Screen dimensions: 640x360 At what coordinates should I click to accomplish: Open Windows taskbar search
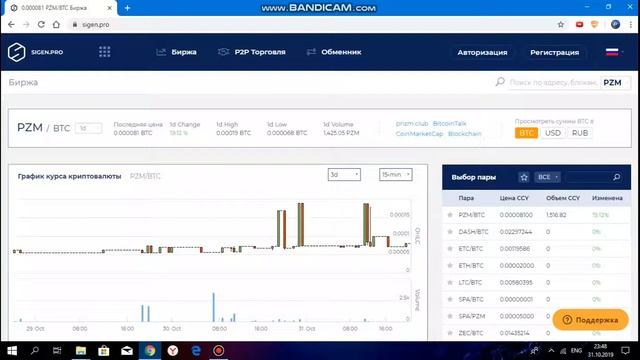pos(35,351)
